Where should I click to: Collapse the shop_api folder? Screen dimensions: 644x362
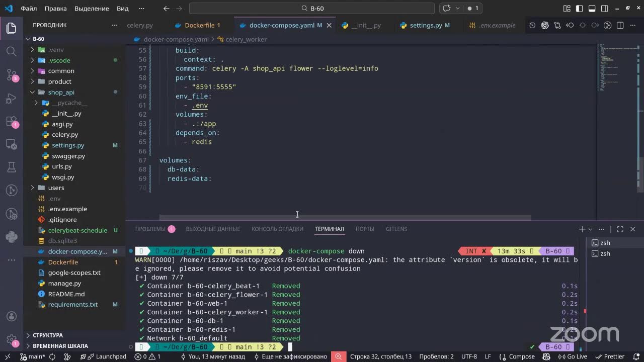click(33, 92)
